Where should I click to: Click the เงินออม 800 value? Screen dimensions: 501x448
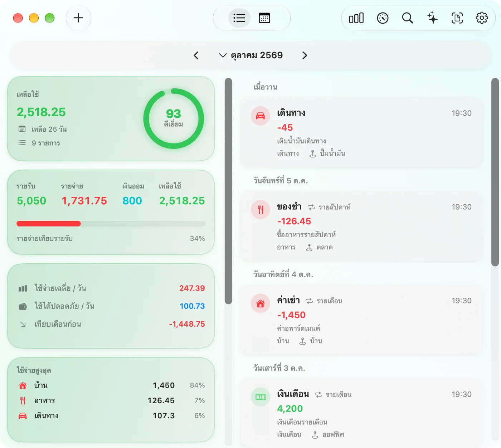tap(132, 201)
